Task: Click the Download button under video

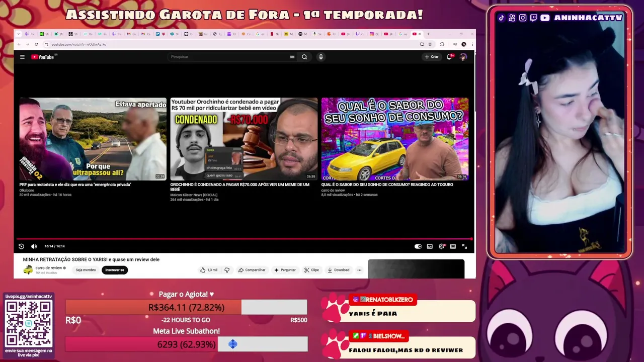Action: [339, 270]
